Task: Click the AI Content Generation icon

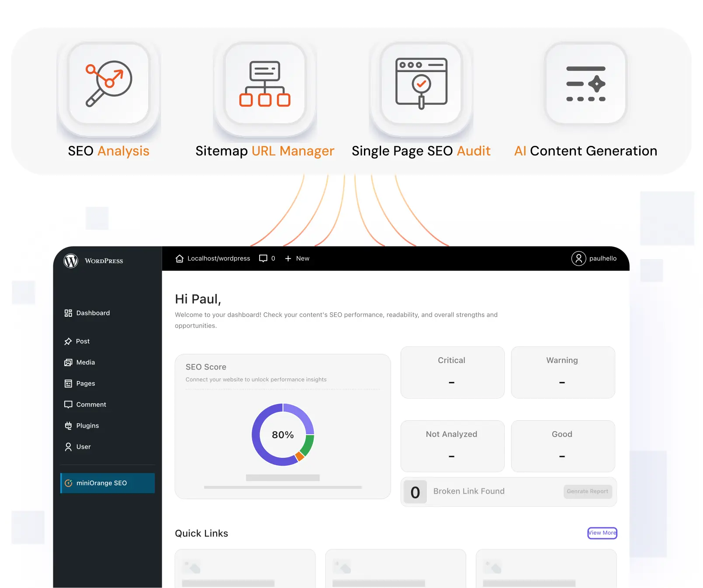Action: point(585,84)
